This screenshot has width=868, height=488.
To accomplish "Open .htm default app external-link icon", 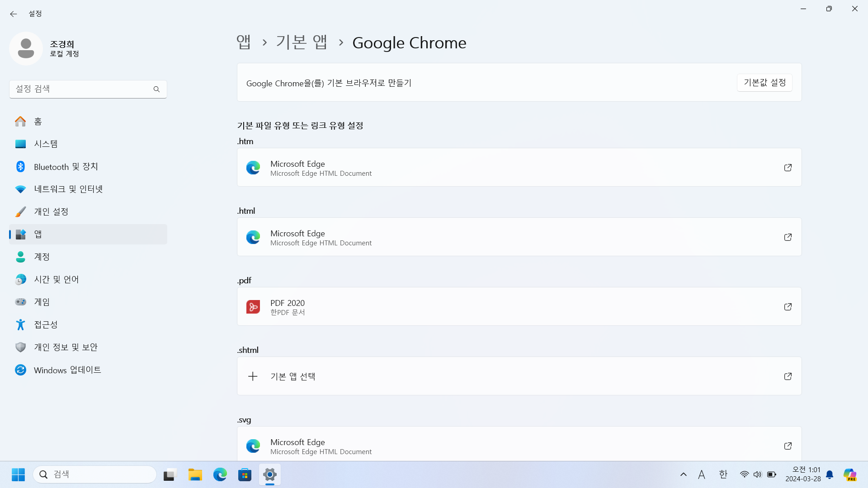I will tap(788, 168).
